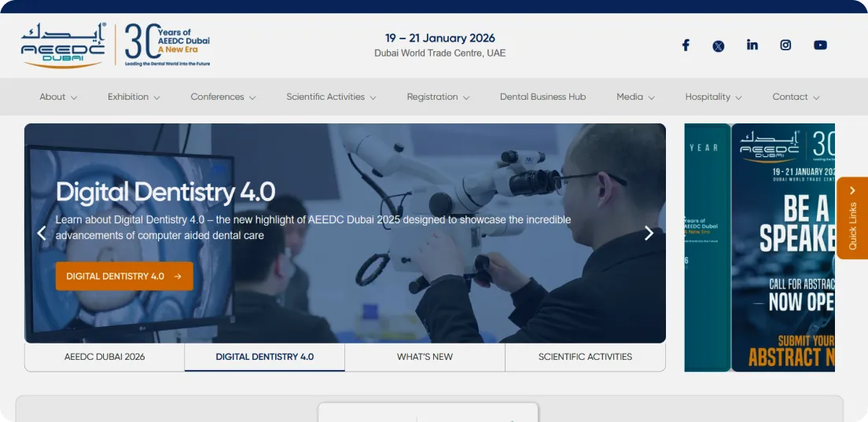Open the AEEDC Facebook page icon
This screenshot has width=868, height=422.
pos(686,46)
